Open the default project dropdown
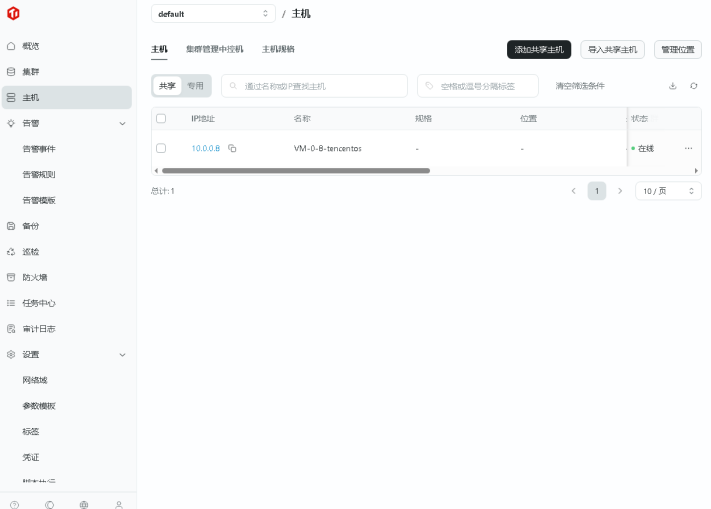The width and height of the screenshot is (711, 509). (213, 14)
